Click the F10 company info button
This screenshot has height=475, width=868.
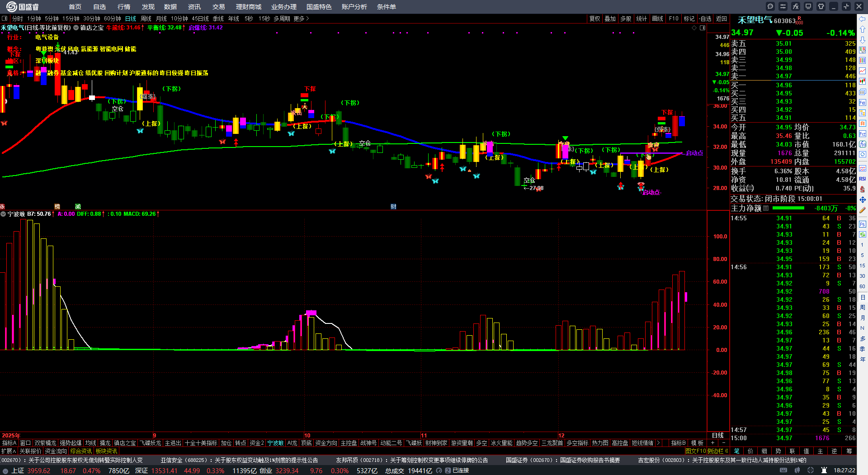(x=674, y=19)
